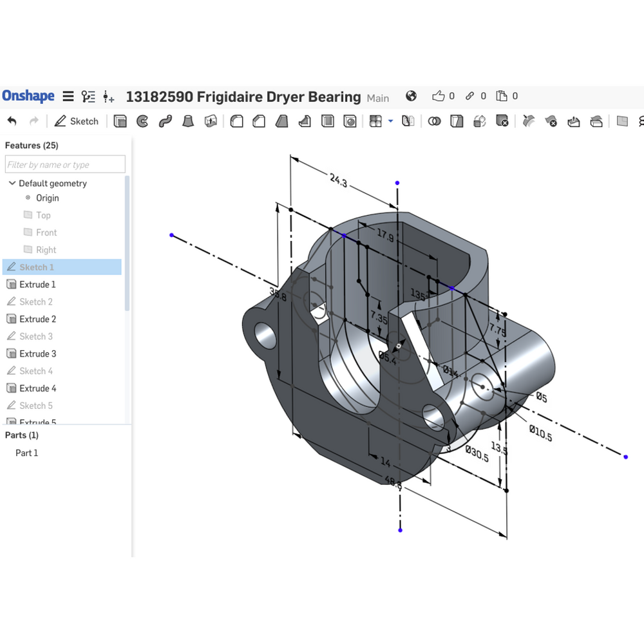Select the Delete face tool
Image resolution: width=644 pixels, height=644 pixels.
pyautogui.click(x=551, y=121)
